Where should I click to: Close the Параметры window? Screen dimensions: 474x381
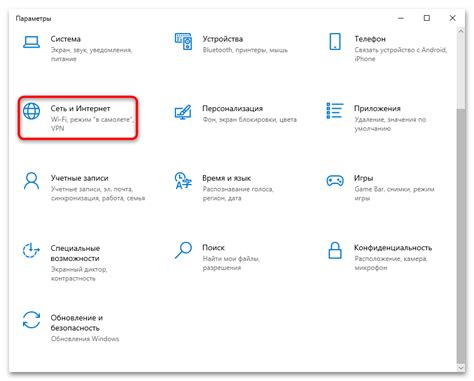pos(452,18)
